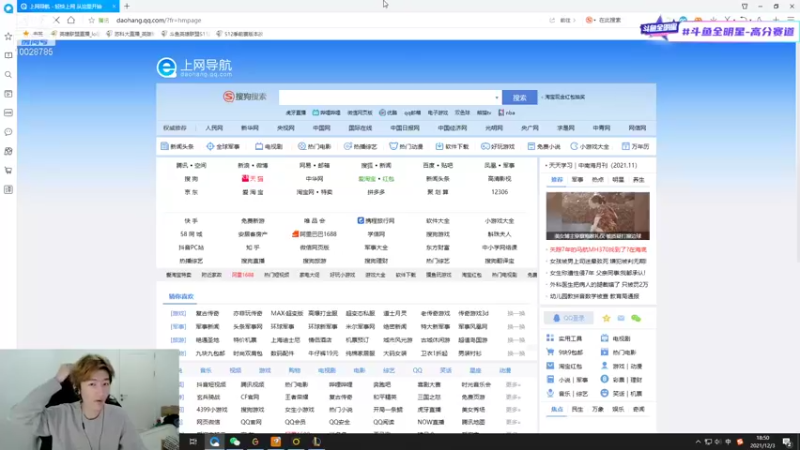Click the 实用工具 grid icon entry
Viewport: 800px width, 450px height.
click(564, 338)
